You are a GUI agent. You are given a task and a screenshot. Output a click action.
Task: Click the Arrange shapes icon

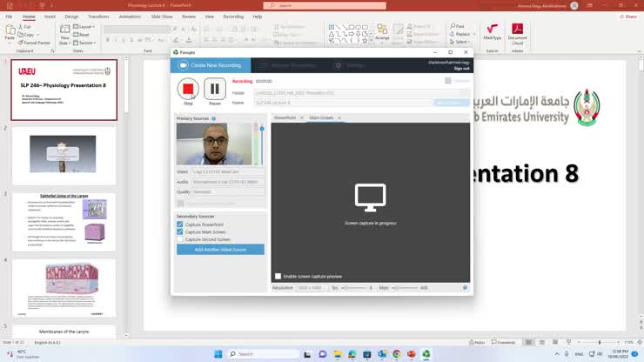[382, 33]
